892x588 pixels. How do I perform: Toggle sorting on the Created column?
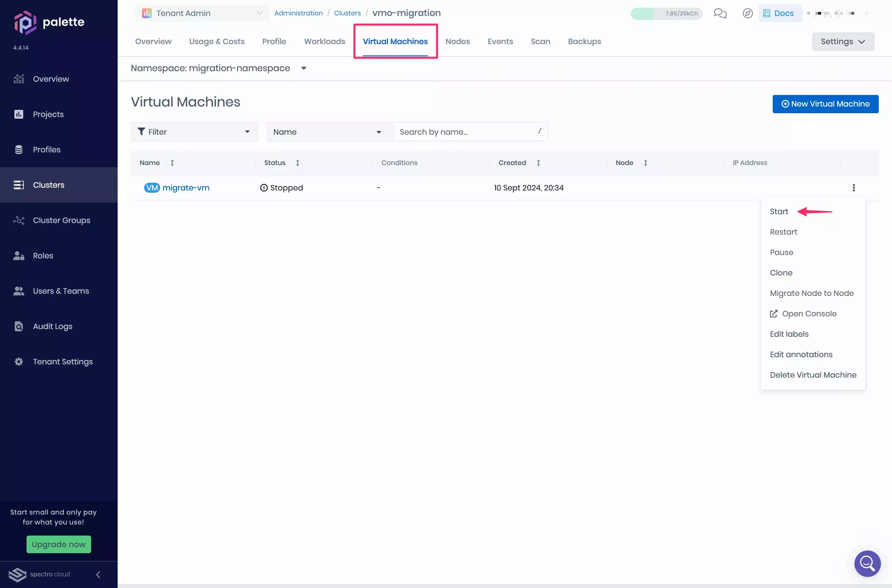pyautogui.click(x=539, y=163)
